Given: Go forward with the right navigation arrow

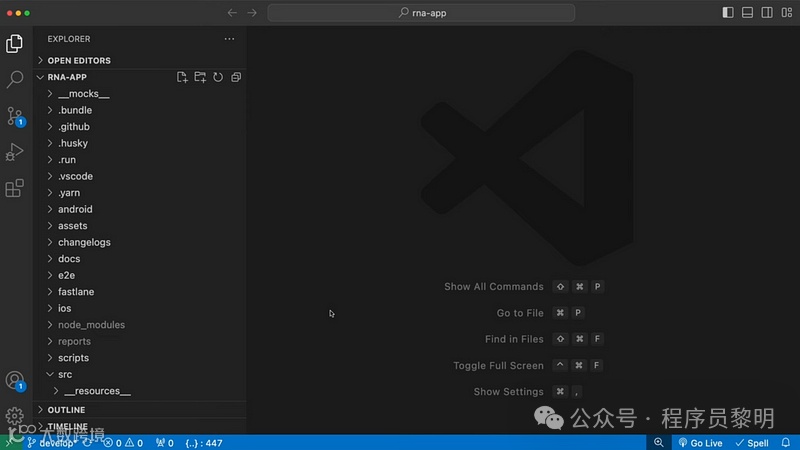Looking at the screenshot, I should (252, 13).
